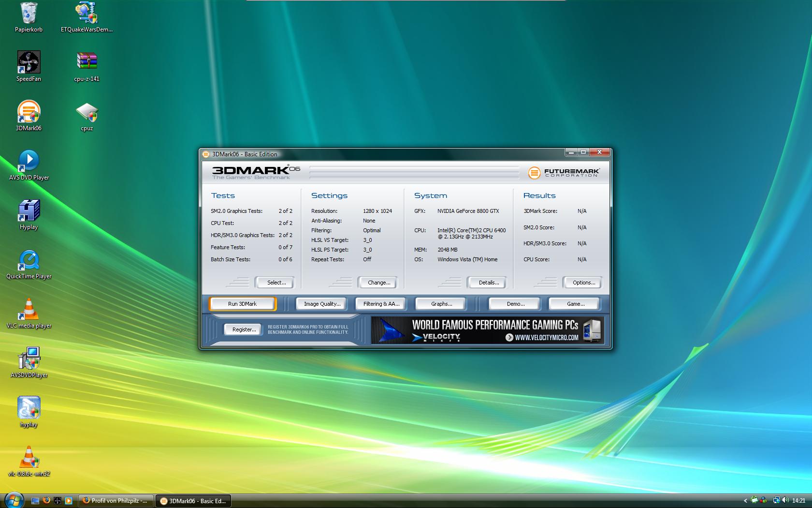The height and width of the screenshot is (508, 812).
Task: Switch to Profil von Philzpilz taskbar window
Action: [116, 501]
